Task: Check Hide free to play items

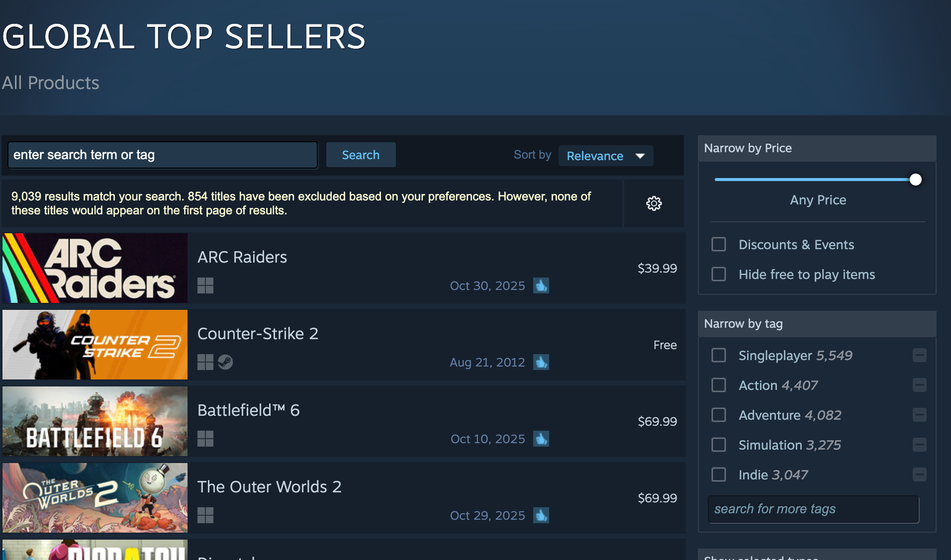Action: [x=719, y=274]
